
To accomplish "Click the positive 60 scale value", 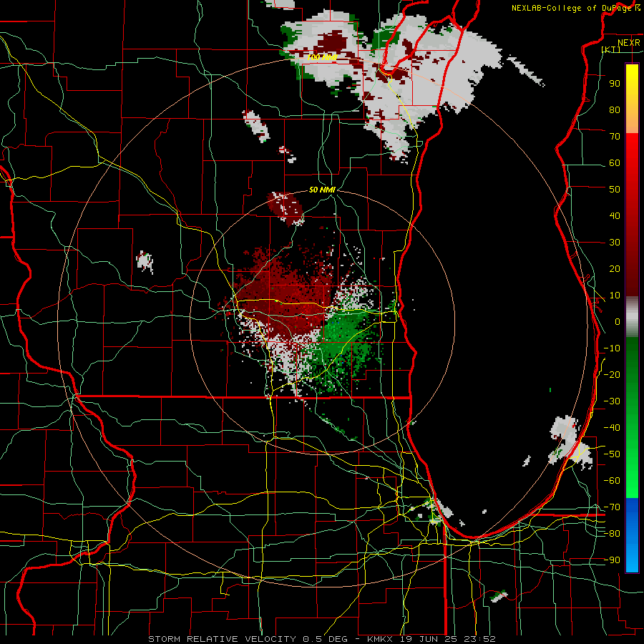I will click(x=615, y=162).
